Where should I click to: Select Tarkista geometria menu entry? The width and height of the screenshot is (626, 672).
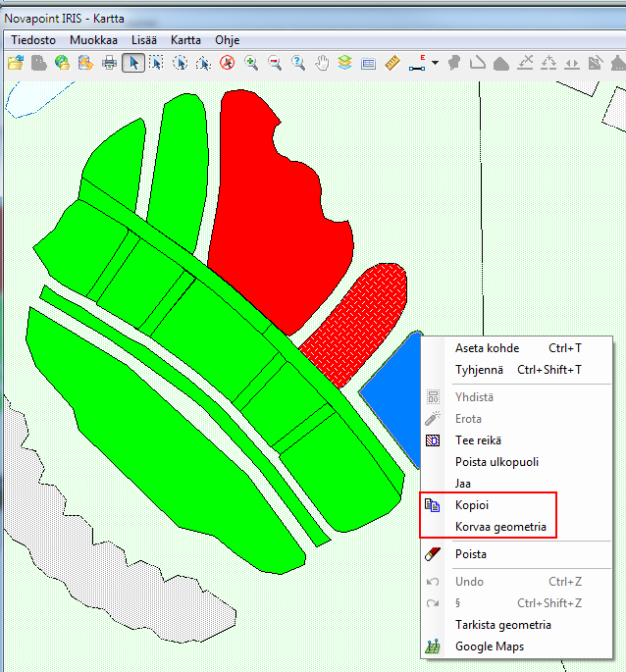pos(517,625)
